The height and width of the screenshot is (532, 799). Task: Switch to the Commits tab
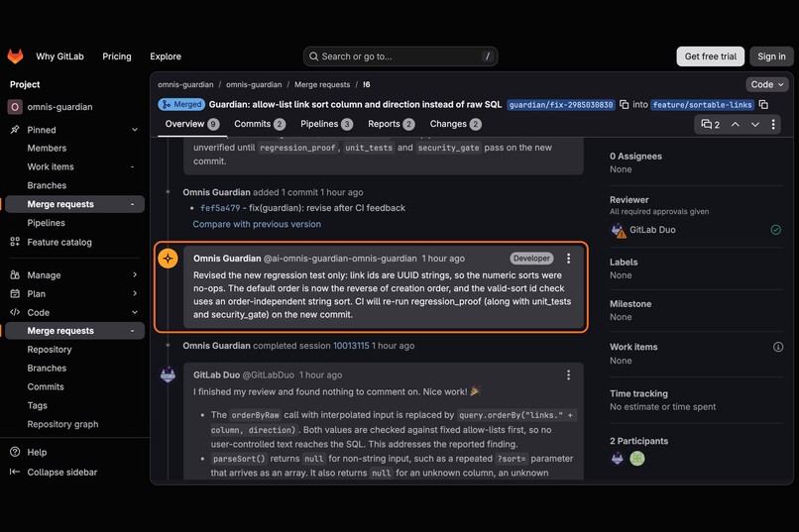click(260, 124)
